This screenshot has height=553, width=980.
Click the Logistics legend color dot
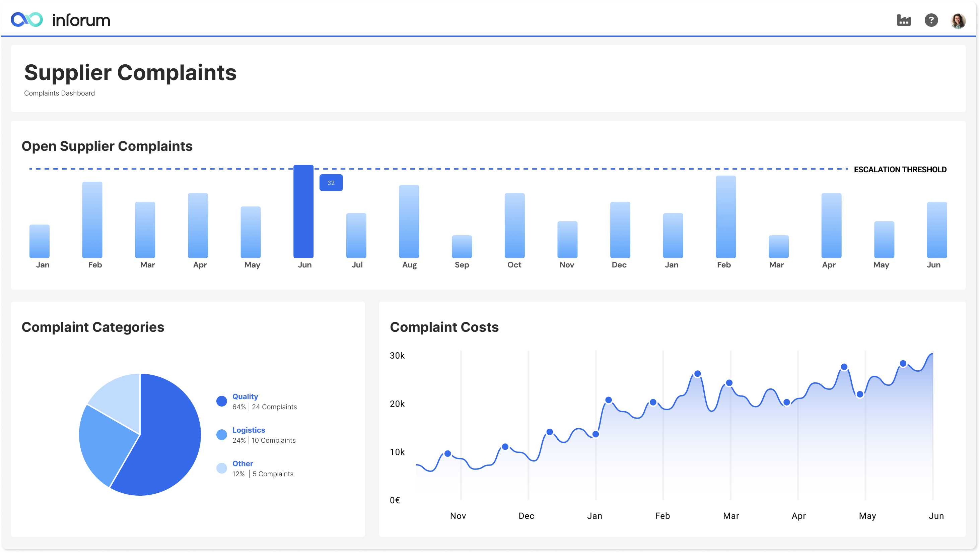(221, 435)
